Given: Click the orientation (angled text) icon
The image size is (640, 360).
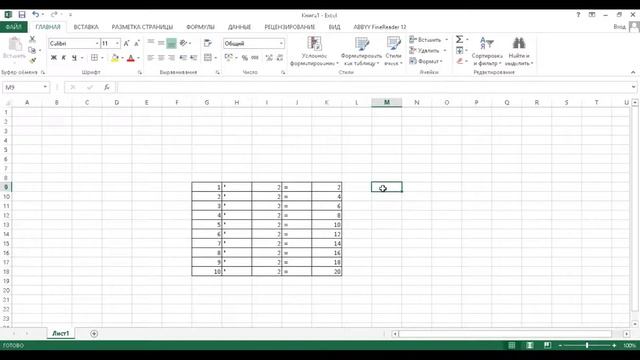Looking at the screenshot, I should pos(184,43).
